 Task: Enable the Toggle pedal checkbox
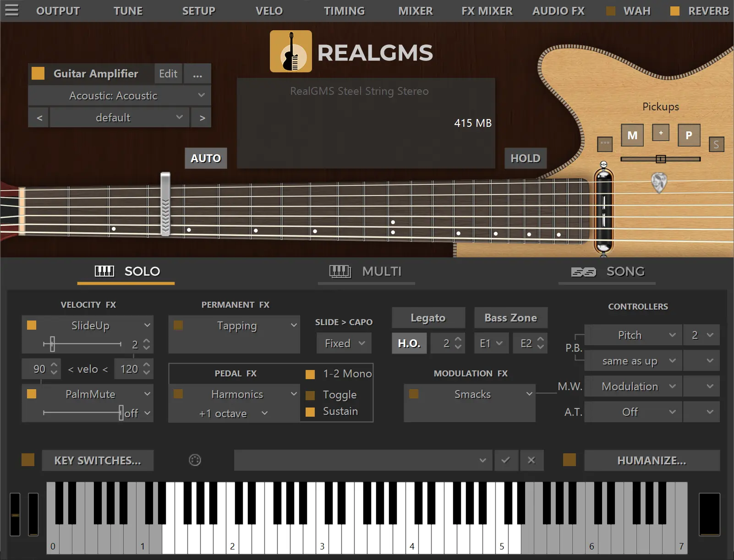click(310, 395)
